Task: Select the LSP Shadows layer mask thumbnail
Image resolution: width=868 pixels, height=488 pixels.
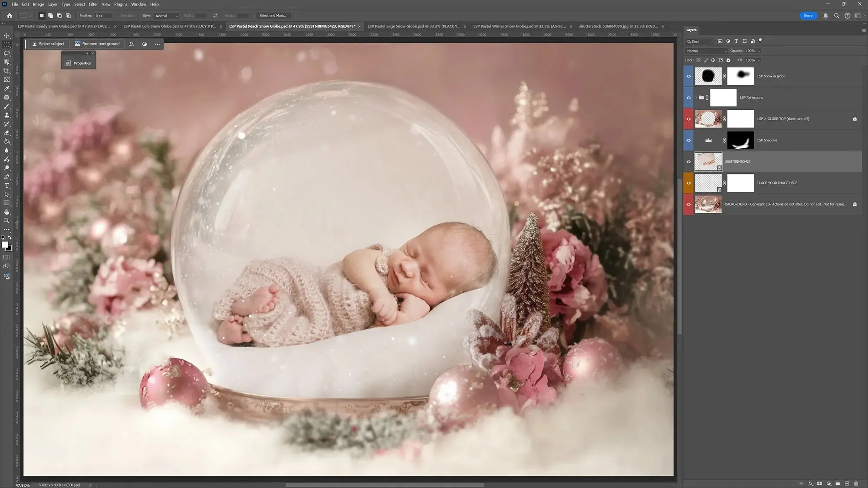Action: [740, 141]
